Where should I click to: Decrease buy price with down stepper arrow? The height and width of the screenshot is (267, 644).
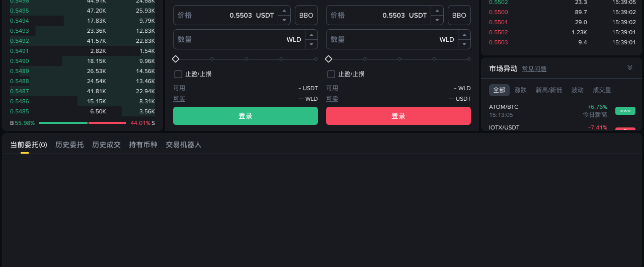(x=284, y=20)
